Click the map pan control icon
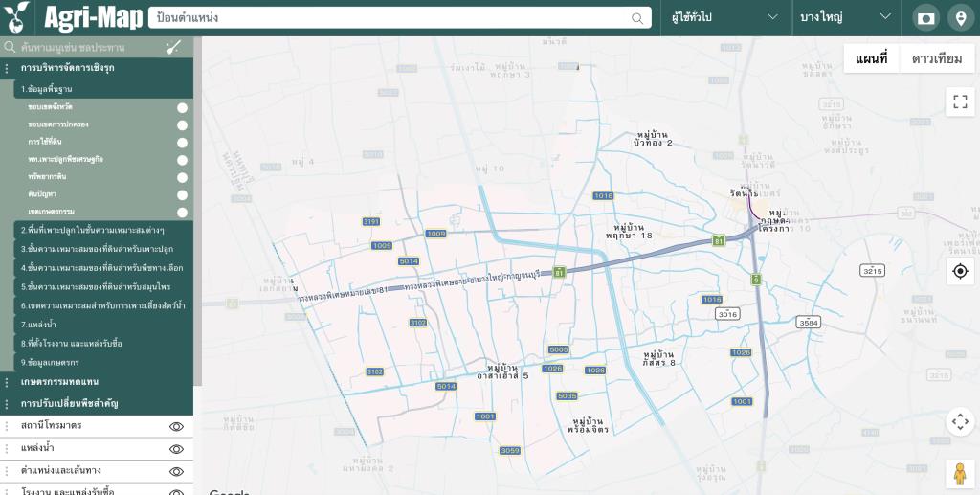This screenshot has height=495, width=980. tap(960, 421)
